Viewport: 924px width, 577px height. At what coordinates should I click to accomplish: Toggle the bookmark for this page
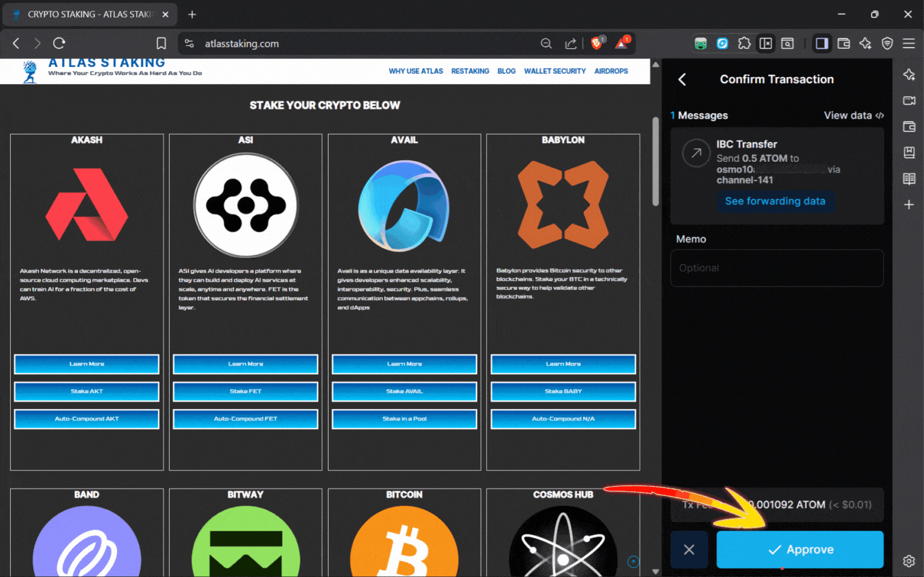click(161, 43)
